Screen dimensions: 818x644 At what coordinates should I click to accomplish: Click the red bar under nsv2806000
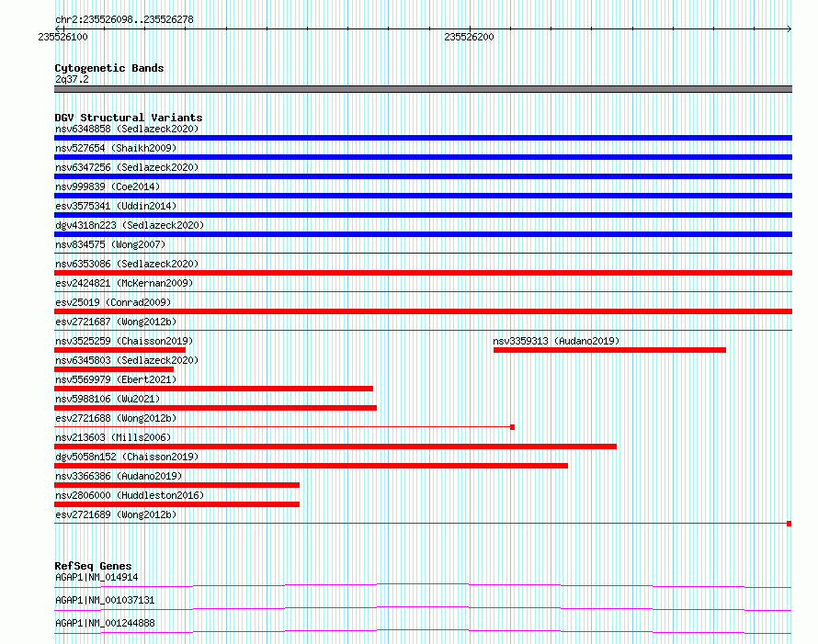(x=176, y=504)
